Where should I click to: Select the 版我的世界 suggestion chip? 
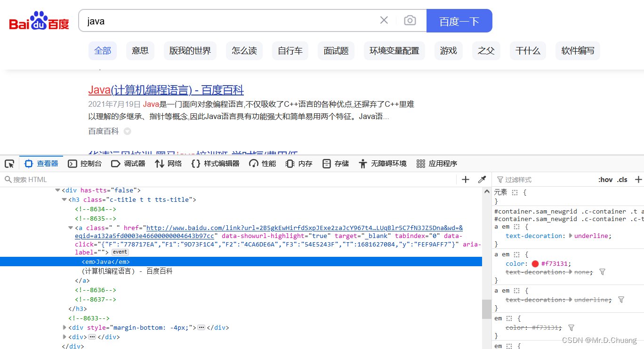190,51
